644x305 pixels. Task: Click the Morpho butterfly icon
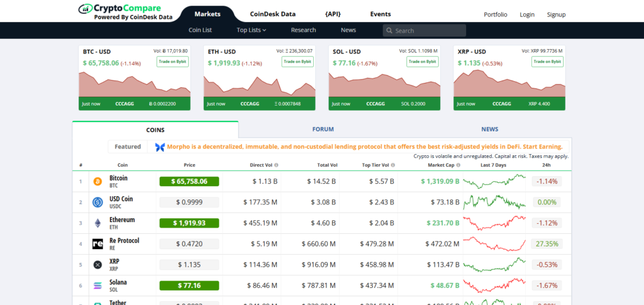point(160,147)
